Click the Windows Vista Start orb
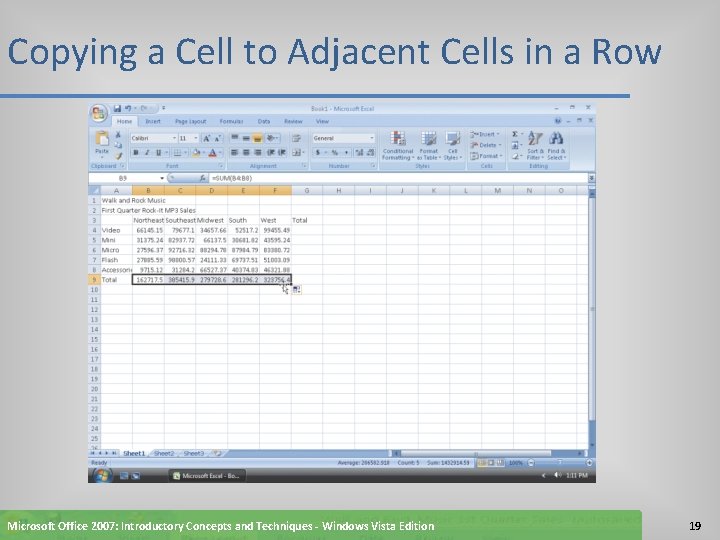The width and height of the screenshot is (720, 540). [x=102, y=476]
